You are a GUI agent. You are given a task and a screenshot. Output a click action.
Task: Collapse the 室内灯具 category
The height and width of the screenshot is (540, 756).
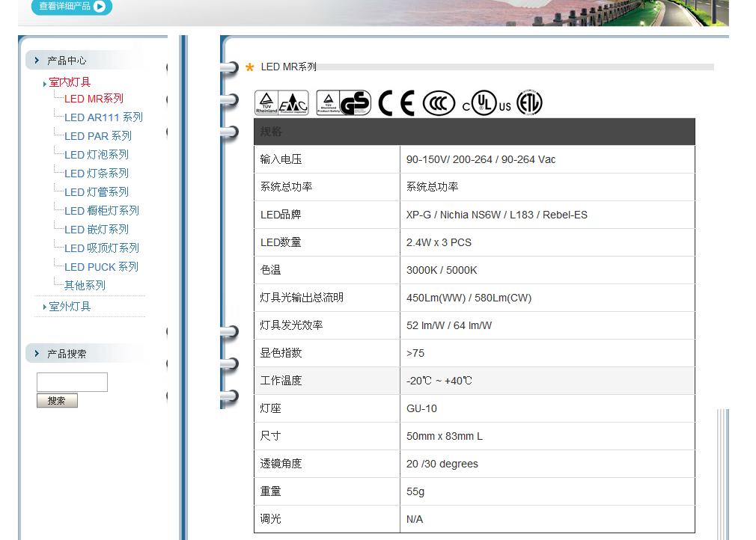point(70,82)
